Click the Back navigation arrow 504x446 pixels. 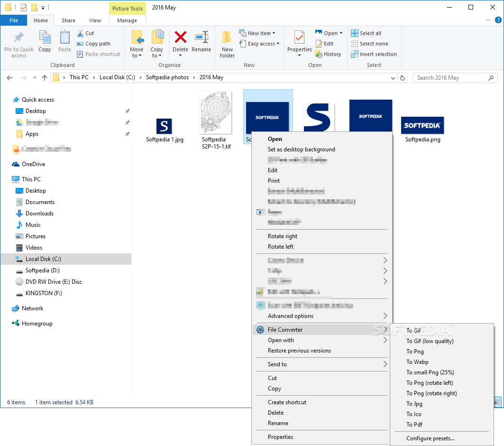pyautogui.click(x=9, y=78)
